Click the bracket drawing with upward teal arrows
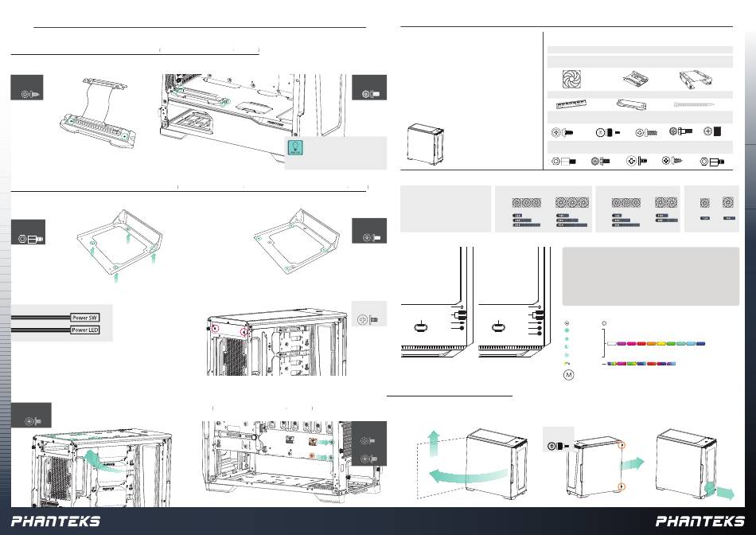The height and width of the screenshot is (535, 756). pyautogui.click(x=119, y=245)
